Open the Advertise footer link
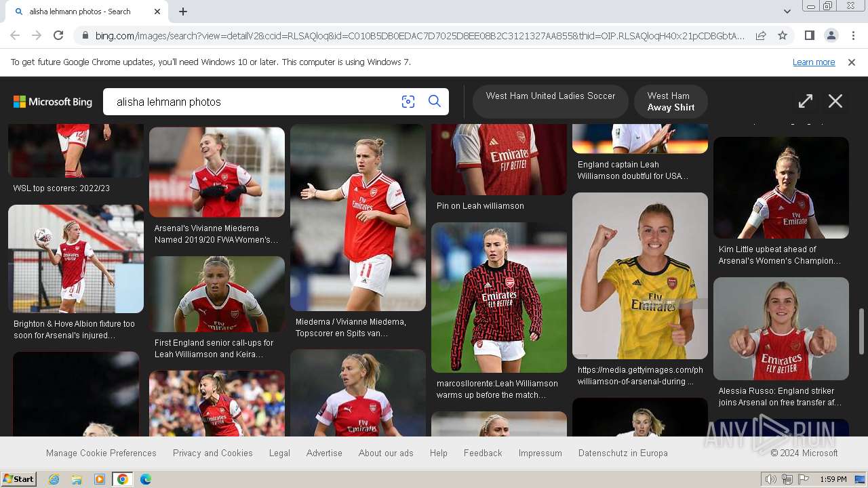 [x=324, y=453]
